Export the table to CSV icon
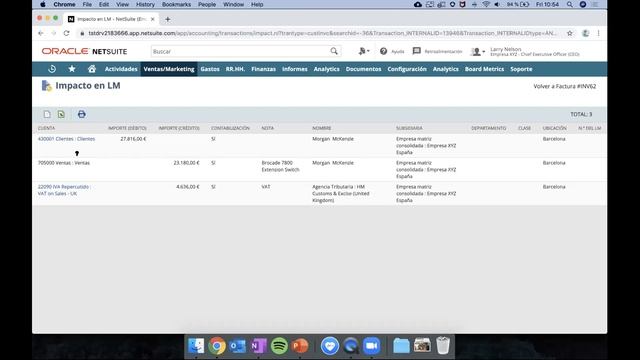 coord(47,114)
